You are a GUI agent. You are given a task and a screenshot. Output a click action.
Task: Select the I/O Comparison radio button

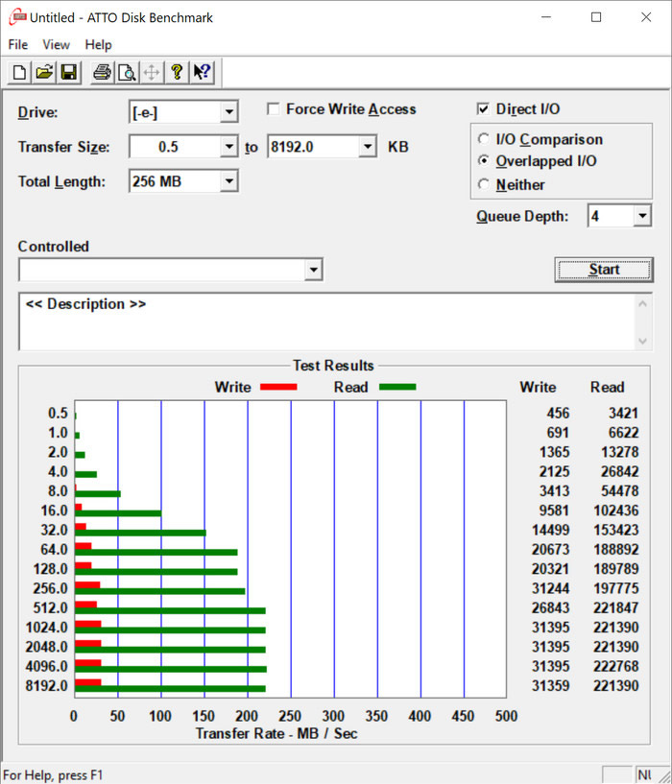[483, 140]
